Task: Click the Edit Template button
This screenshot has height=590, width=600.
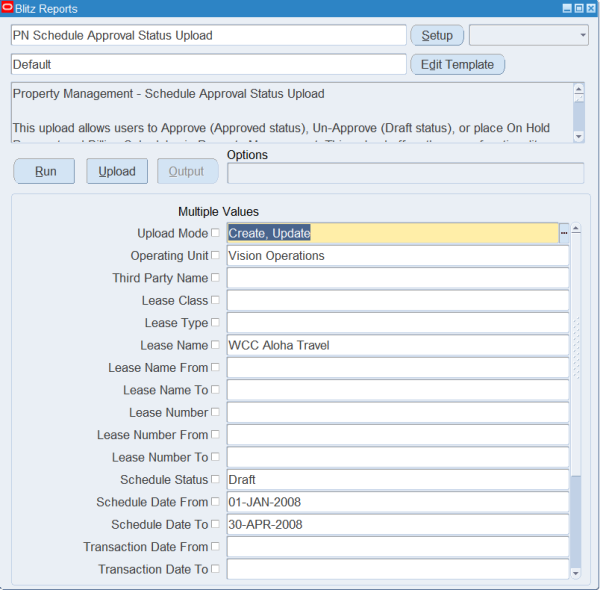Action: tap(458, 64)
